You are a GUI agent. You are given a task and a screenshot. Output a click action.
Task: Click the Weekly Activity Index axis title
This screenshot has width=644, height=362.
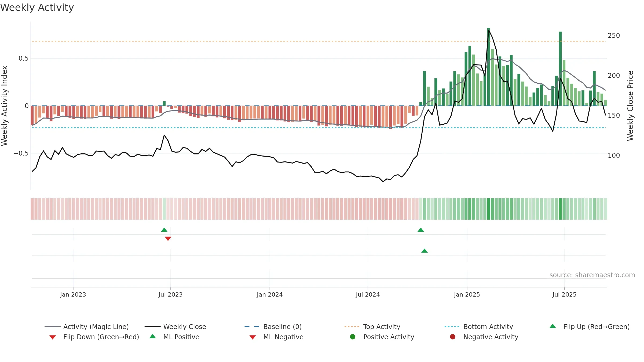click(x=5, y=106)
